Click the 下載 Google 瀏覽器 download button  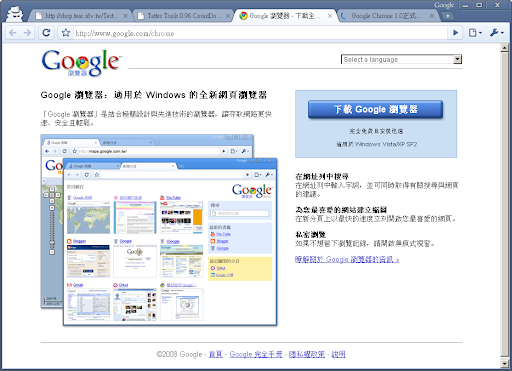coord(376,109)
